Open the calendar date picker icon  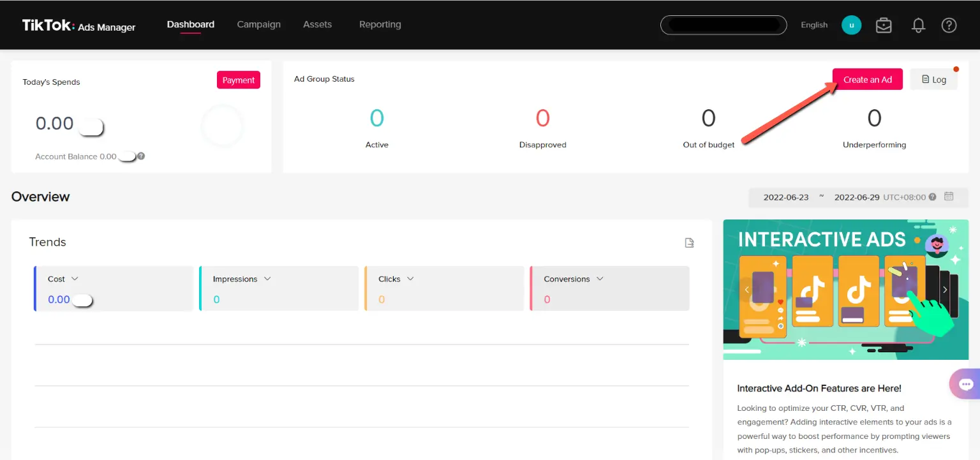949,197
